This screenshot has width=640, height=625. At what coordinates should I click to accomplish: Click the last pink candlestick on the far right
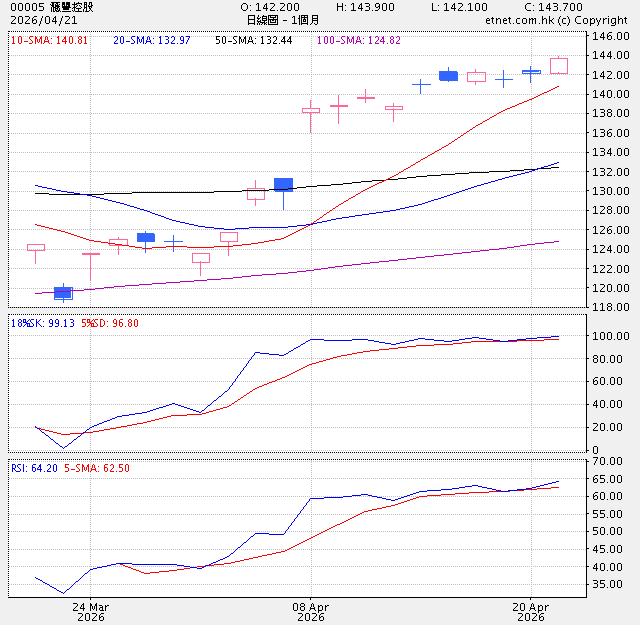click(x=559, y=65)
